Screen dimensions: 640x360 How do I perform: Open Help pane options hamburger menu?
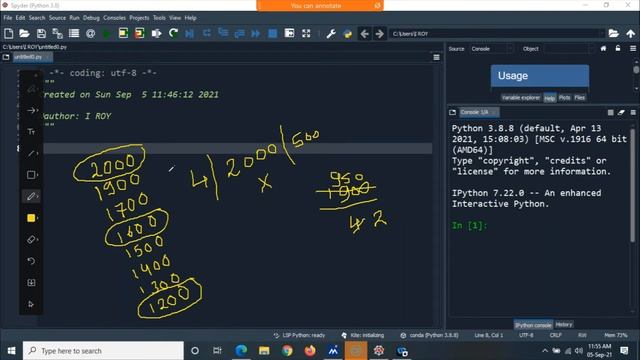(633, 48)
